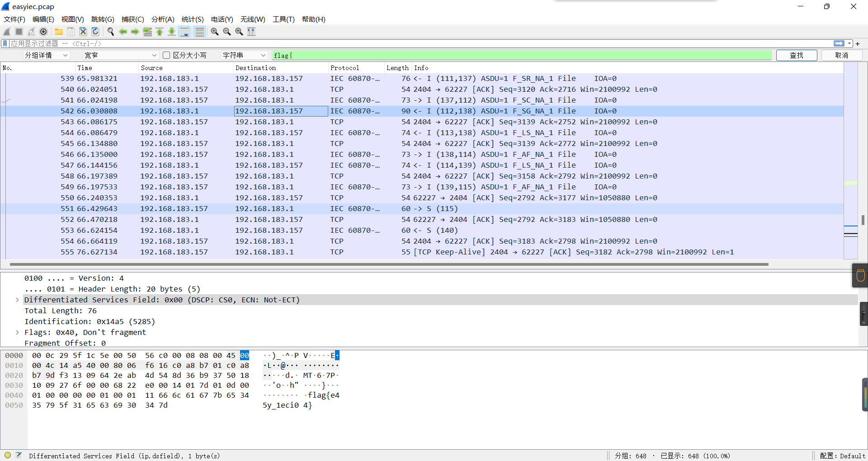Close the capture file icon
868x461 pixels.
tap(83, 32)
